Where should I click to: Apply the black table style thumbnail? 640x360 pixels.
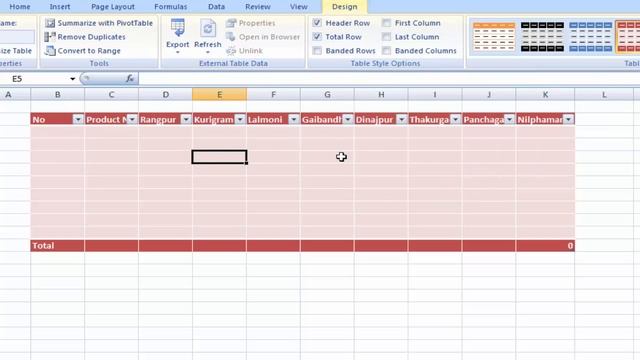pos(542,37)
